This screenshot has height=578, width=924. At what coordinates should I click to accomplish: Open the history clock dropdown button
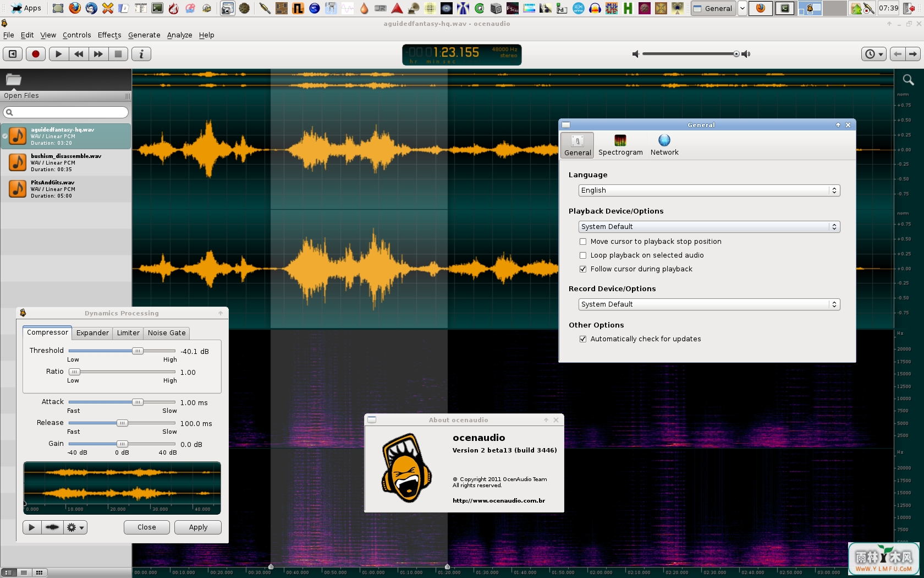873,54
